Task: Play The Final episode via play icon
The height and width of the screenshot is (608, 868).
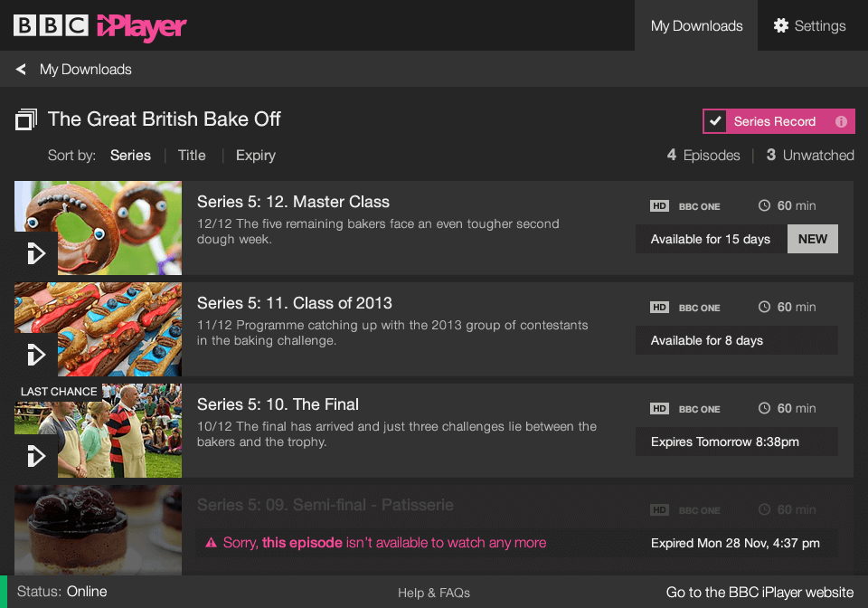Action: pyautogui.click(x=36, y=456)
